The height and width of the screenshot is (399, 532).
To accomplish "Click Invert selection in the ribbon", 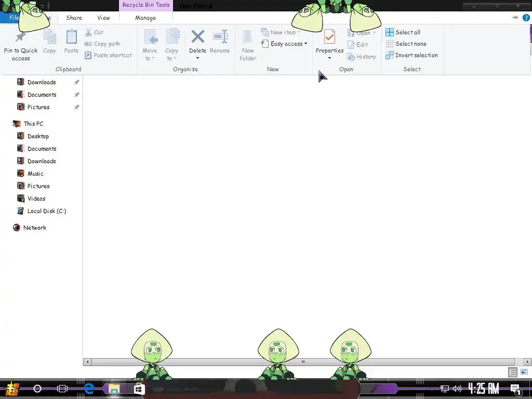I will pyautogui.click(x=411, y=55).
